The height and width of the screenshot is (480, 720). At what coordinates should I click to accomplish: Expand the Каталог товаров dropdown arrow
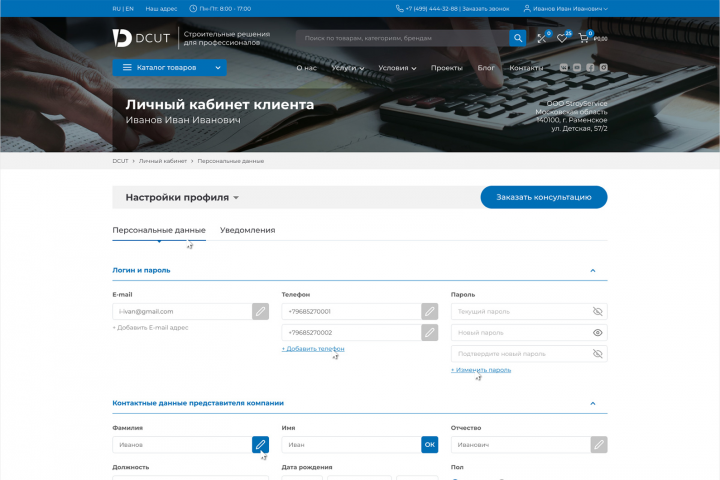click(218, 68)
